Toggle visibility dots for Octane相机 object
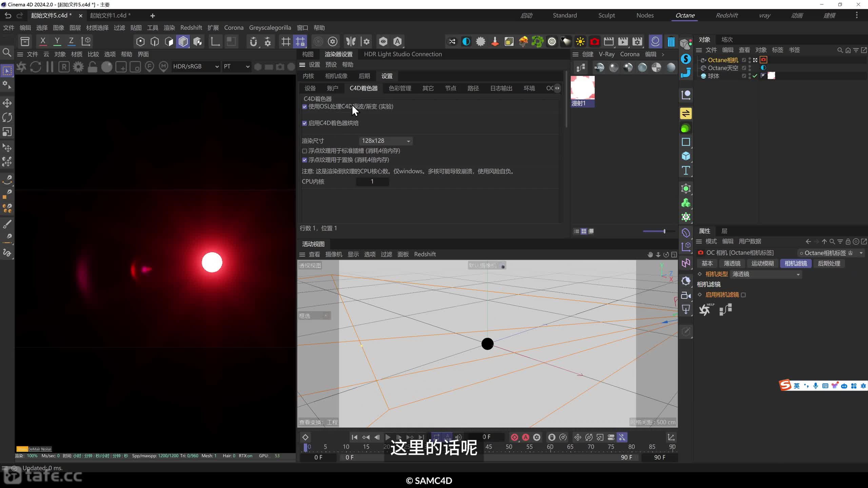 coord(750,60)
